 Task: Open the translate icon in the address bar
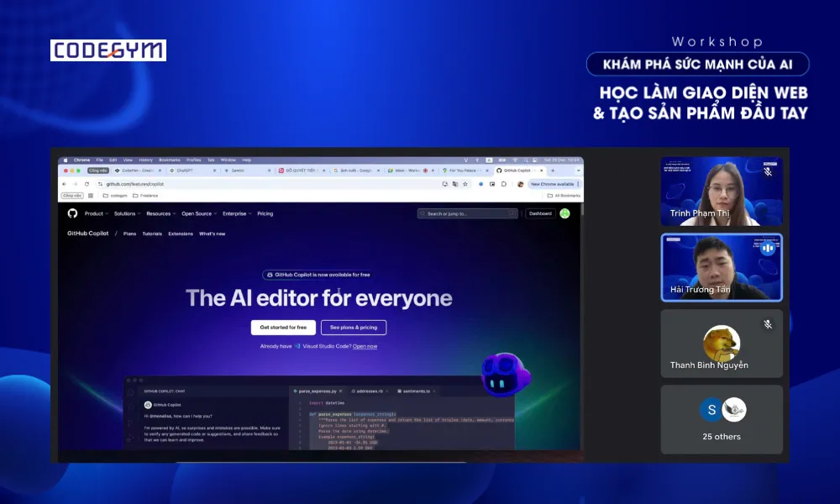[455, 184]
